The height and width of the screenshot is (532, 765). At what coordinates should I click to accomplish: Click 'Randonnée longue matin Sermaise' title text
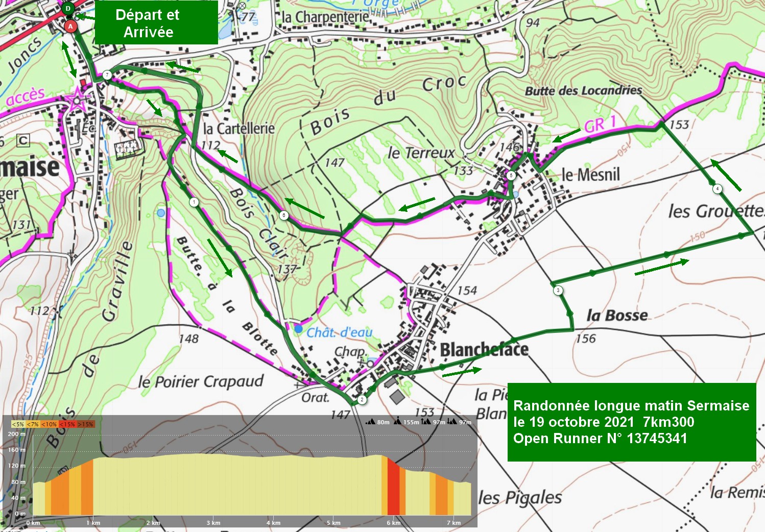click(631, 406)
